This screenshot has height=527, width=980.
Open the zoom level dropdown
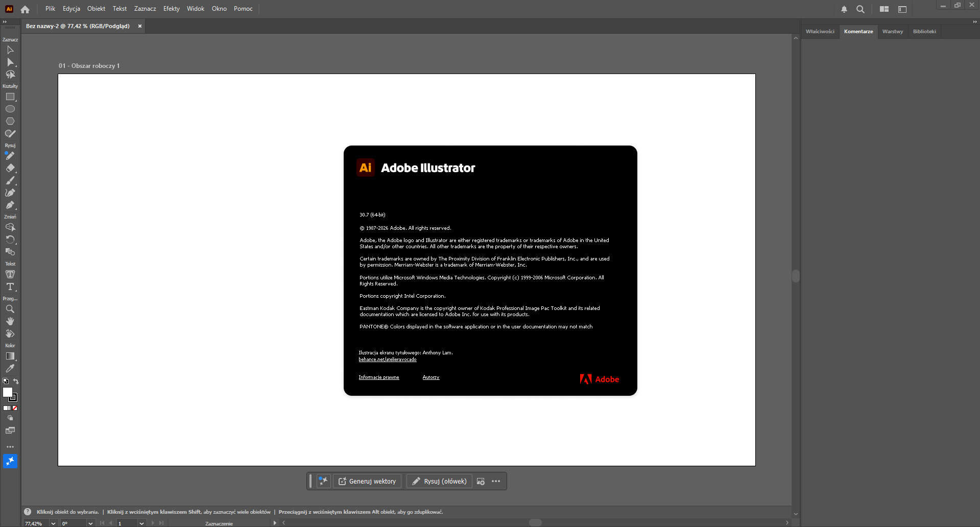tap(53, 523)
